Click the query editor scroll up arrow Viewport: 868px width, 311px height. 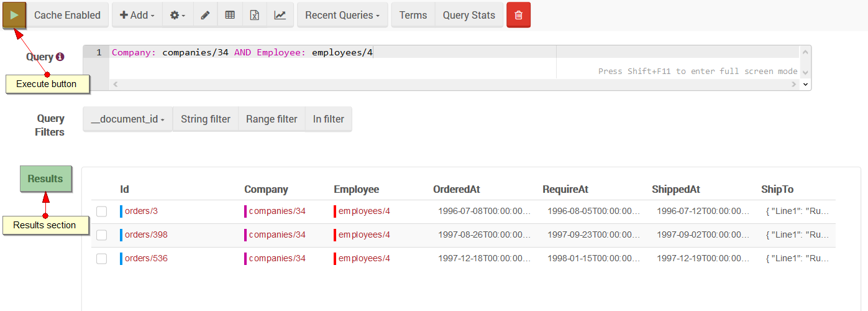805,53
